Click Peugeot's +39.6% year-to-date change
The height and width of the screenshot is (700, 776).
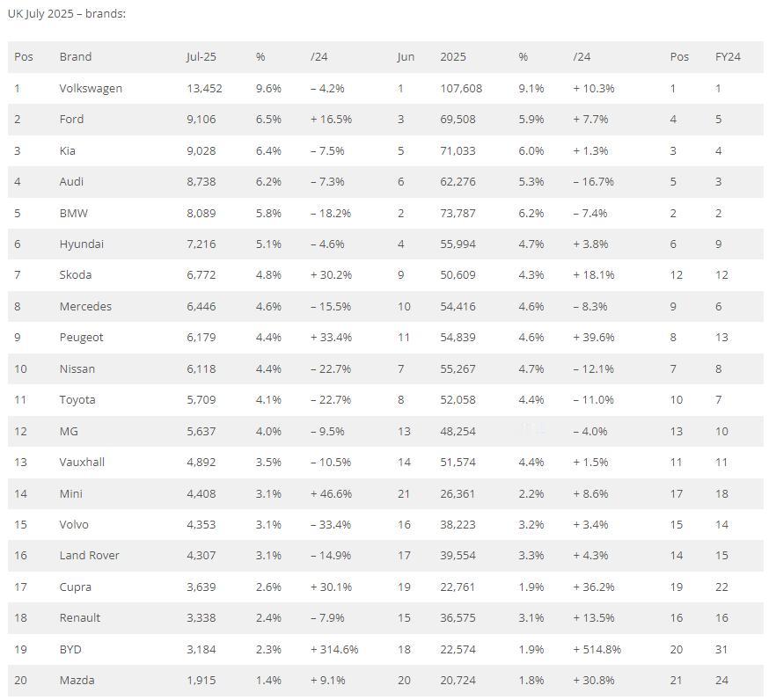[x=593, y=337]
